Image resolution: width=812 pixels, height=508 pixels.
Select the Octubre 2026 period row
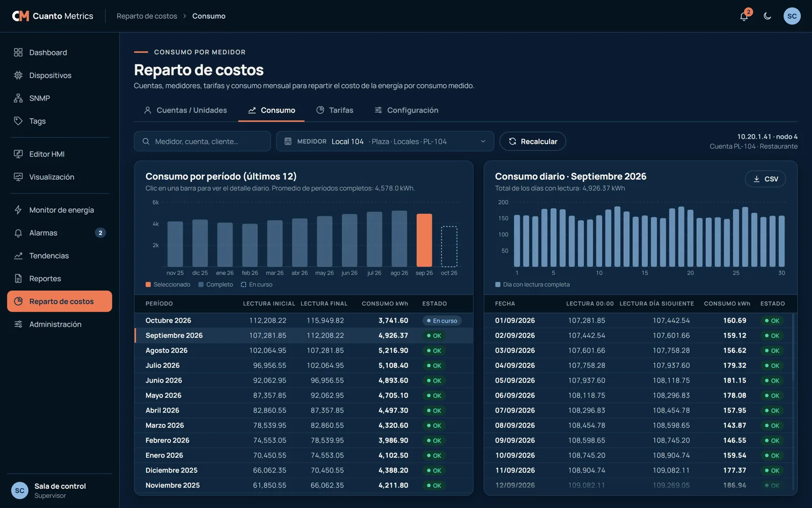click(304, 321)
